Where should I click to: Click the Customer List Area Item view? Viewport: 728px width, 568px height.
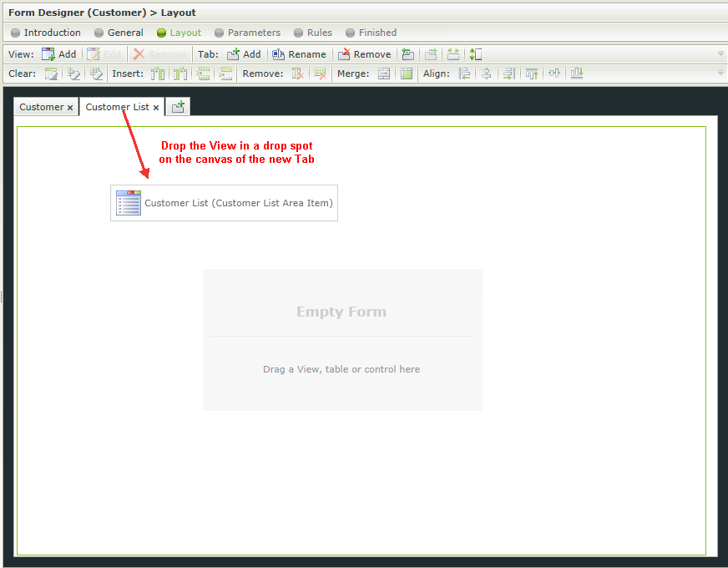point(225,203)
